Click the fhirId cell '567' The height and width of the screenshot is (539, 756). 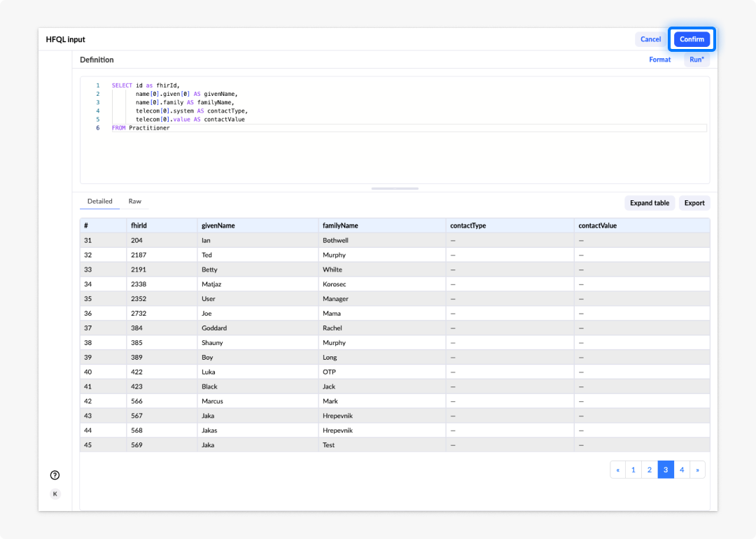point(162,416)
